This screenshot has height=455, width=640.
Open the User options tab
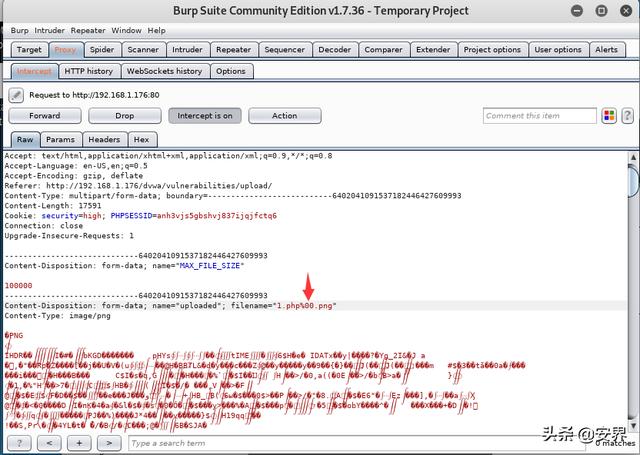pos(558,50)
